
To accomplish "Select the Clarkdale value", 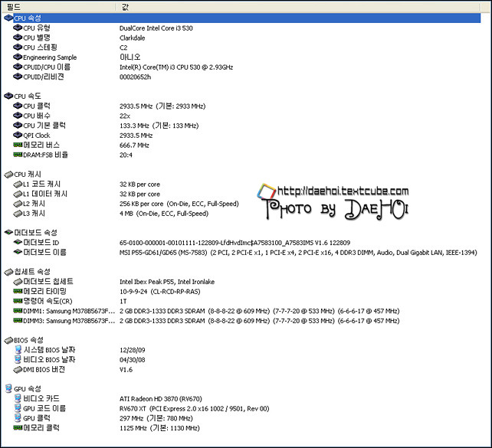I will [132, 38].
